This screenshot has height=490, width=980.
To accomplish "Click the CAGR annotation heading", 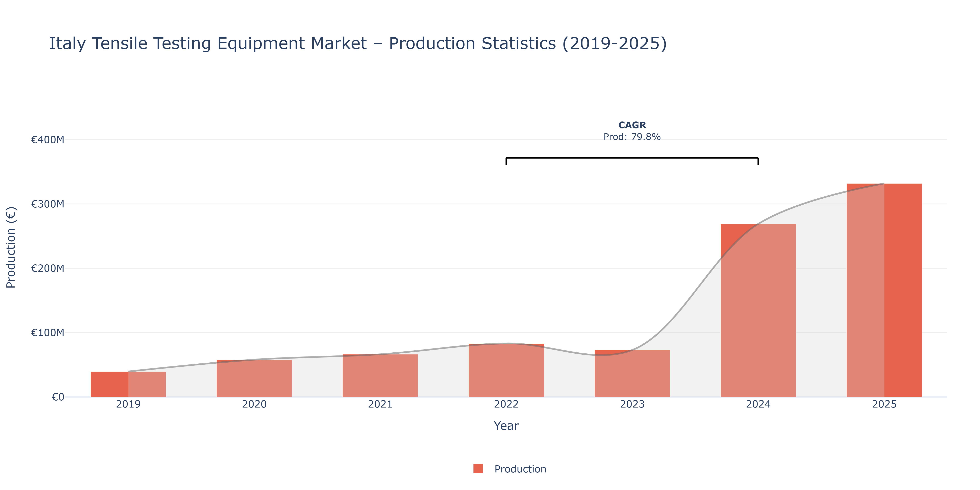I will (x=632, y=125).
